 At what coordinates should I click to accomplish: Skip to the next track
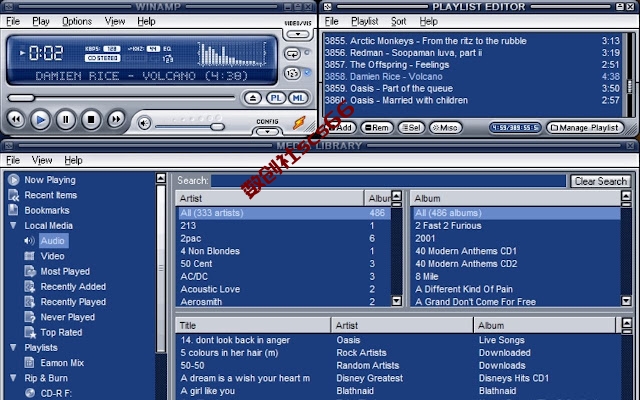click(116, 119)
